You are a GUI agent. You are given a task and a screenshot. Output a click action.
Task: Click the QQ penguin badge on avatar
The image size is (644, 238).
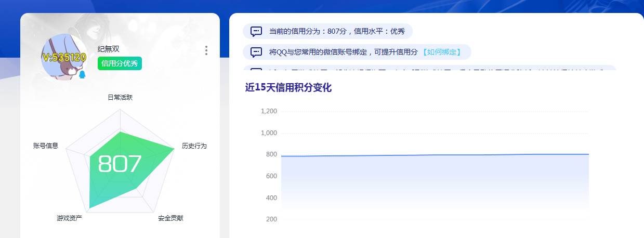pyautogui.click(x=82, y=75)
